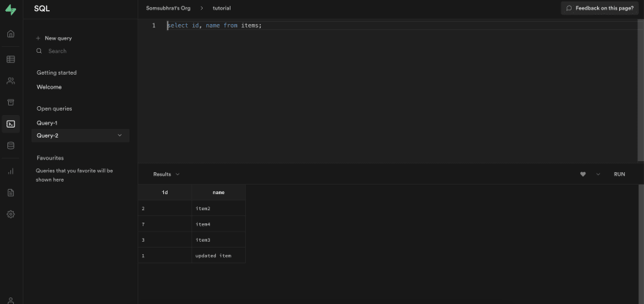Select the Query-1 entry

47,123
